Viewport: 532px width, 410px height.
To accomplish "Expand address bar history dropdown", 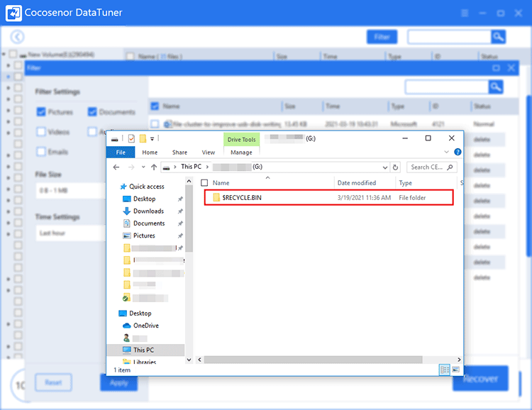I will [385, 167].
